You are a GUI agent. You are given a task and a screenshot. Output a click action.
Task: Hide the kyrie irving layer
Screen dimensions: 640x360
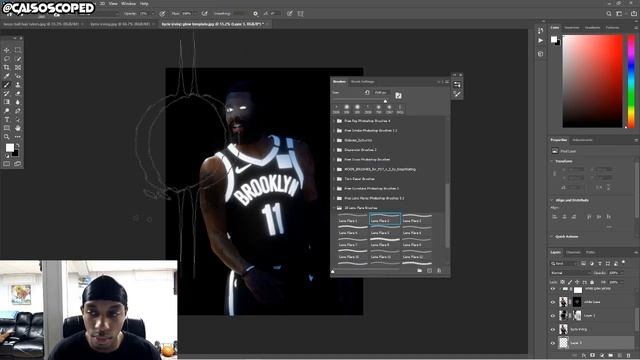(553, 329)
